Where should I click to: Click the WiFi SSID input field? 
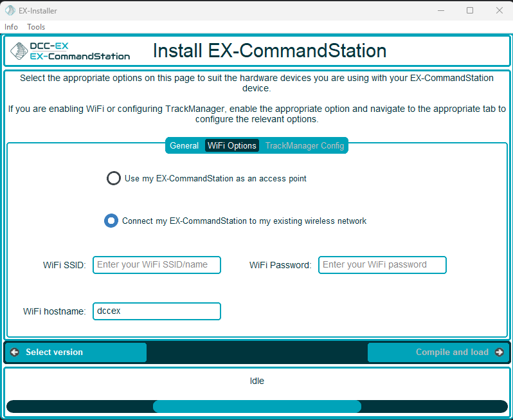157,265
